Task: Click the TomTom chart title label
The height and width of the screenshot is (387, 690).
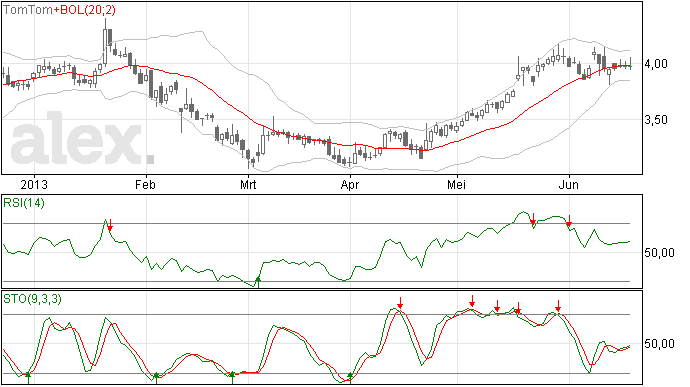Action: point(28,10)
